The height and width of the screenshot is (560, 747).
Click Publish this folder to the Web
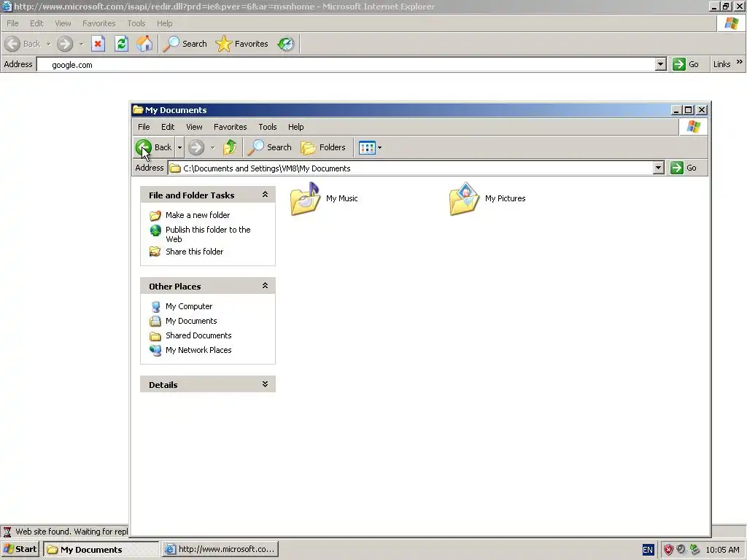[x=208, y=234]
